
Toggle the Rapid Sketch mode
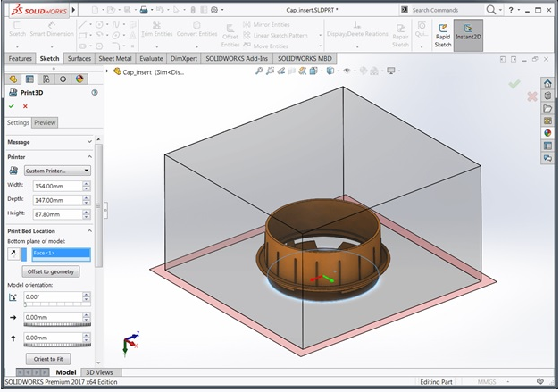click(x=442, y=35)
